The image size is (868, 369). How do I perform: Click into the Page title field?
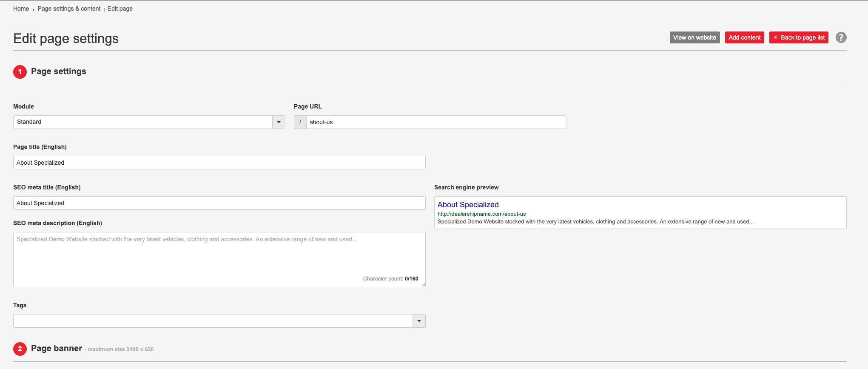click(219, 163)
